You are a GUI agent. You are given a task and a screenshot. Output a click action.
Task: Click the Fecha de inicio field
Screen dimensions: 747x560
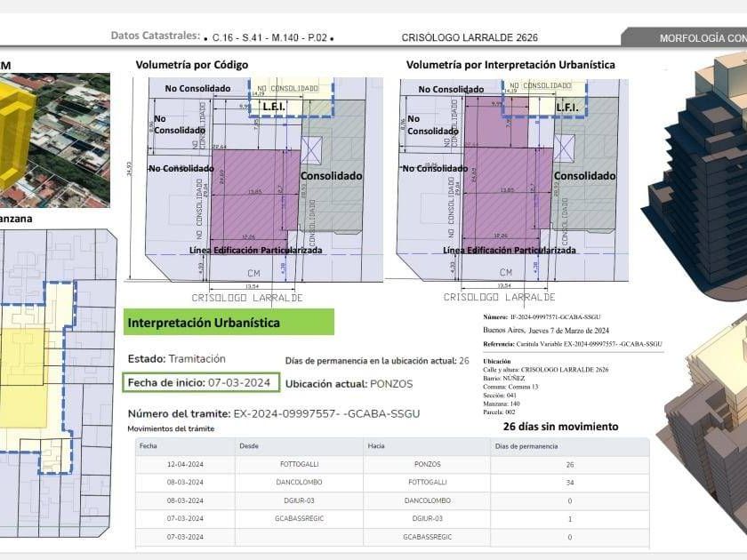[201, 382]
